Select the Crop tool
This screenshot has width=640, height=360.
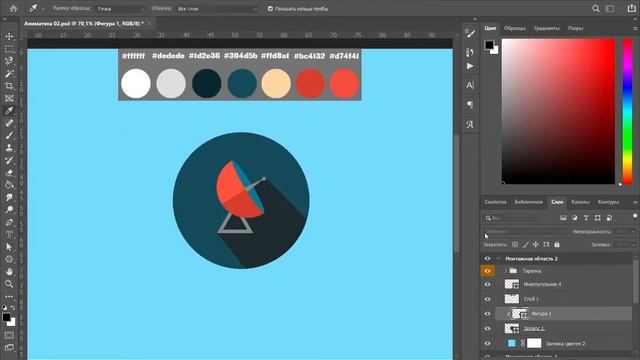(9, 86)
